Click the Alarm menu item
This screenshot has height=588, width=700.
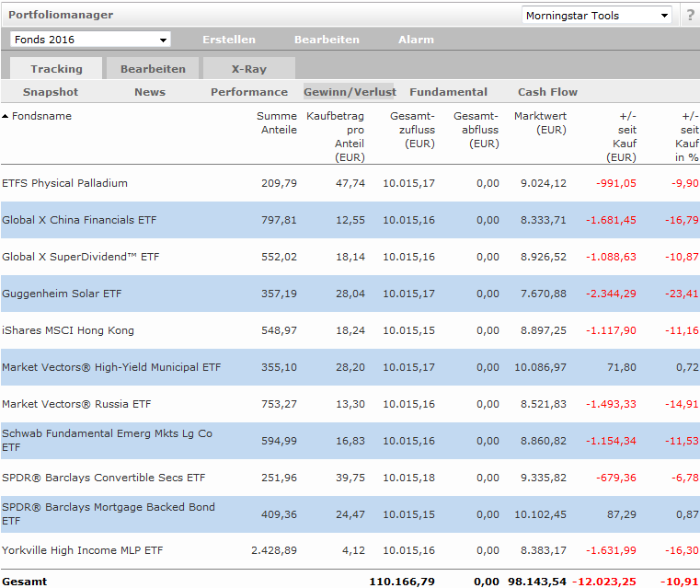click(x=416, y=40)
